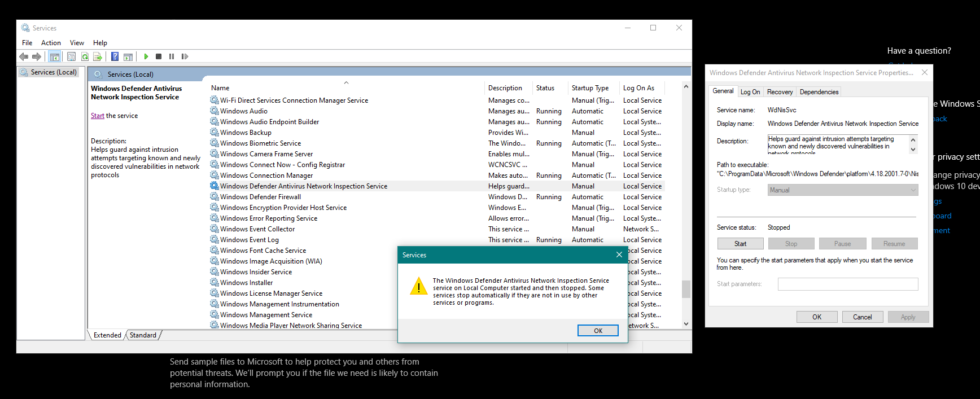Click the description scroll-down arrow in Properties
The height and width of the screenshot is (399, 980).
click(913, 150)
